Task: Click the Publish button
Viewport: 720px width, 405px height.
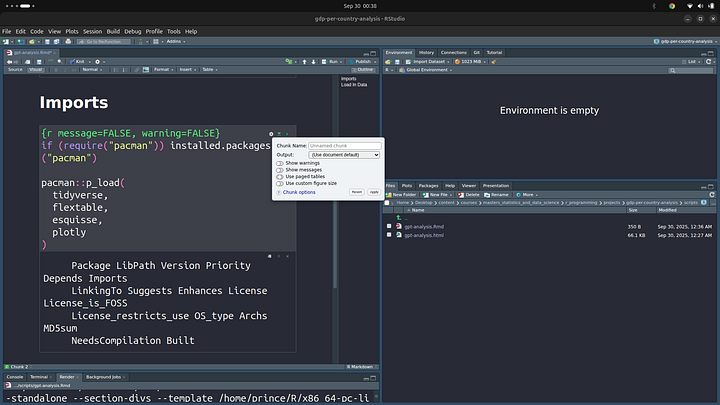Action: (360, 62)
